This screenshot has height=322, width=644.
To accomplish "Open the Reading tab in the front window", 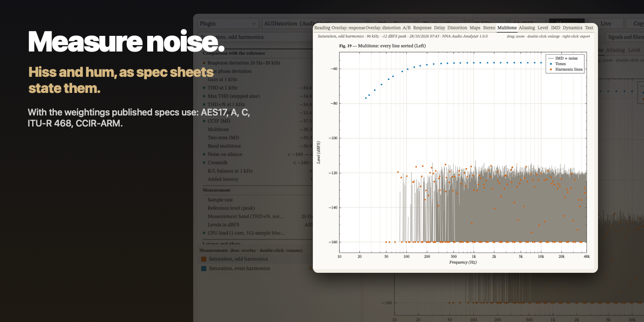I will 322,28.
